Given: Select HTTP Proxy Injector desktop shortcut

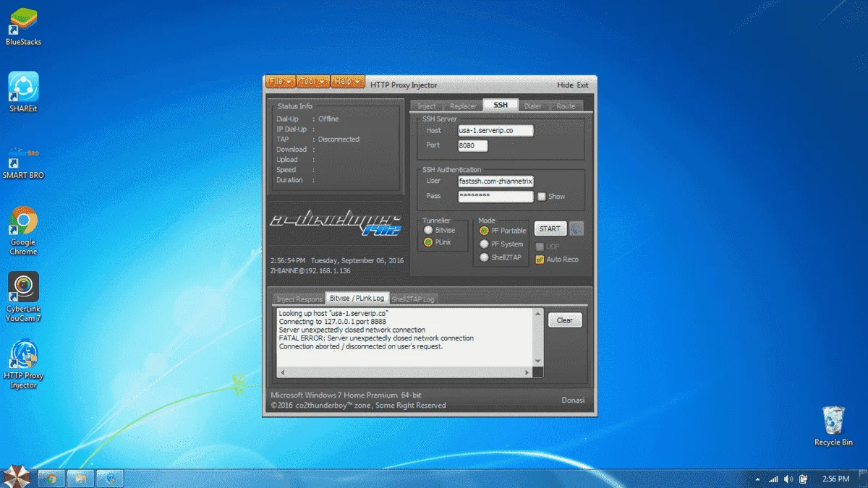Looking at the screenshot, I should point(23,365).
